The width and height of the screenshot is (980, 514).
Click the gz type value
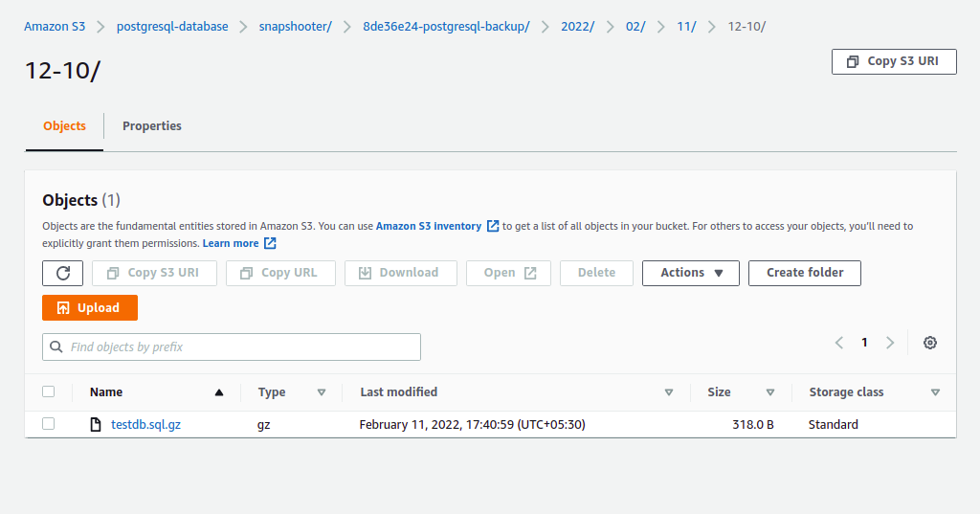coord(264,425)
